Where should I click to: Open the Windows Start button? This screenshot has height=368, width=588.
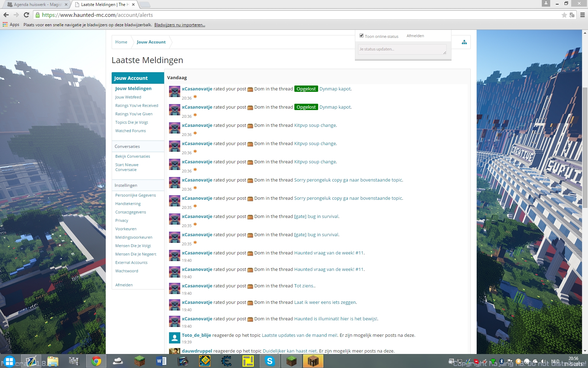[x=9, y=361]
